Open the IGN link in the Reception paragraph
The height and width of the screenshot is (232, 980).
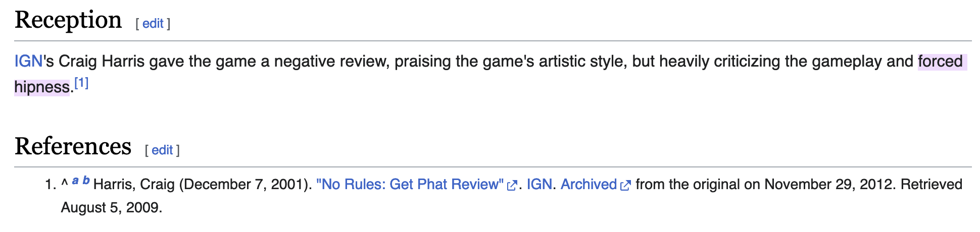coord(28,62)
